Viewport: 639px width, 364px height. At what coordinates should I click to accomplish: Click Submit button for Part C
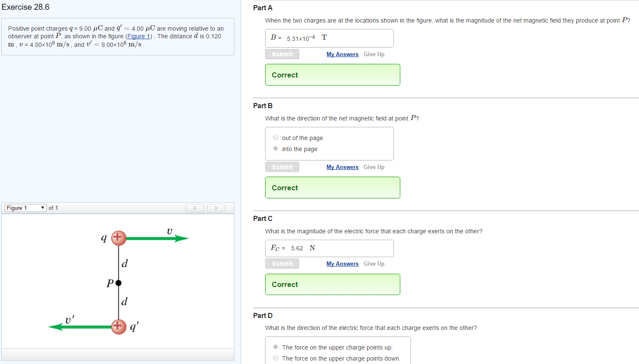282,264
